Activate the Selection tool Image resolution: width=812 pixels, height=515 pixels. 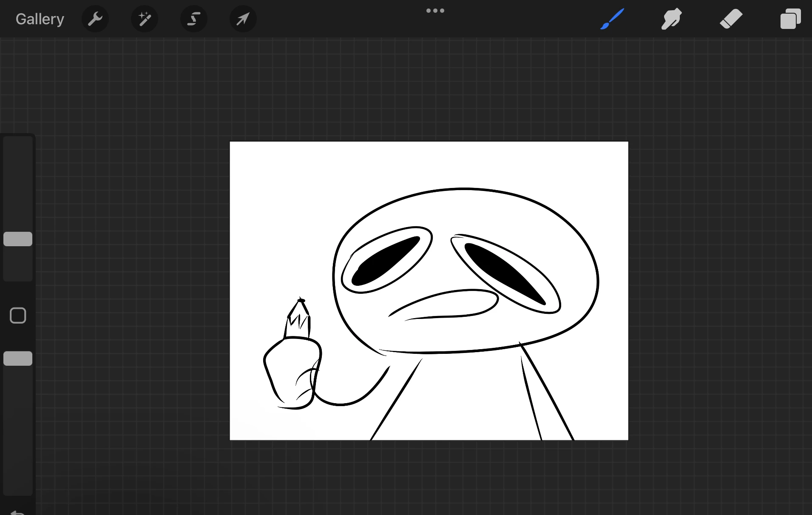193,19
